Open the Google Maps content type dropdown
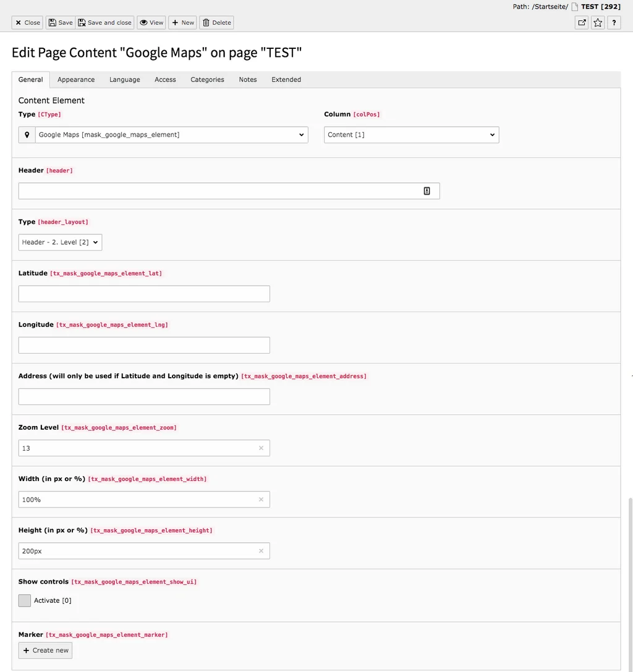 point(171,134)
